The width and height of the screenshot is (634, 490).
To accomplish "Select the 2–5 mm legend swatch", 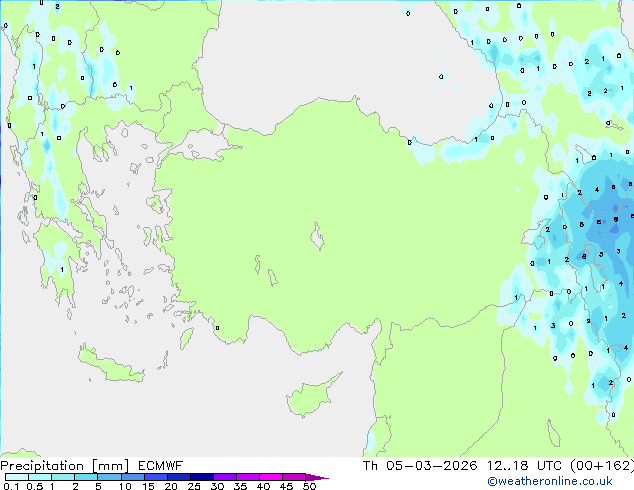I will tap(86, 477).
